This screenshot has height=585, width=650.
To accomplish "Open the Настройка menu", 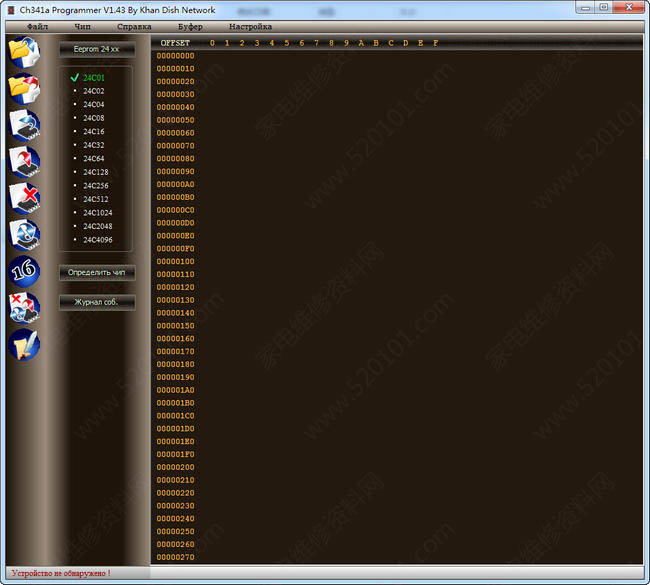I will pos(250,26).
